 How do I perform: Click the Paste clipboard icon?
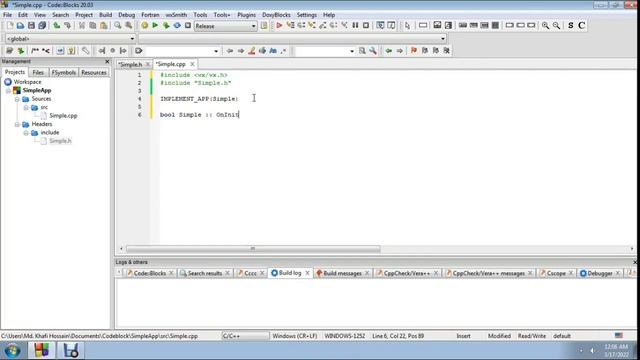(x=104, y=26)
